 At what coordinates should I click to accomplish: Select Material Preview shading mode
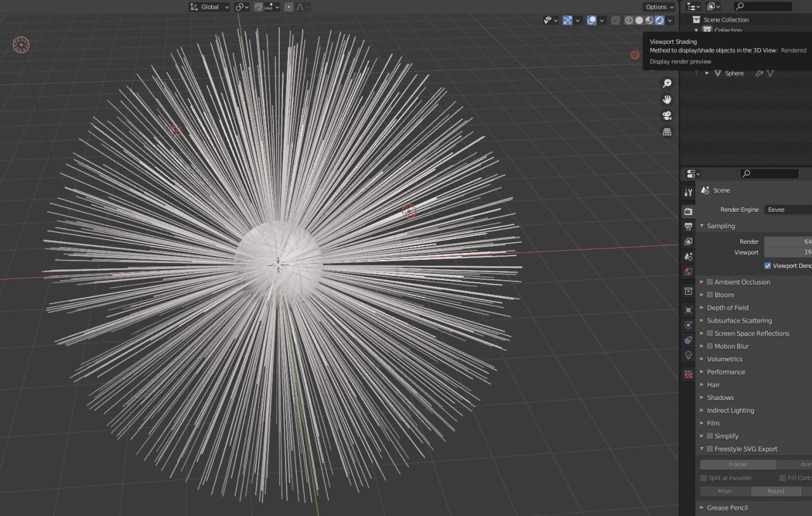tap(649, 20)
